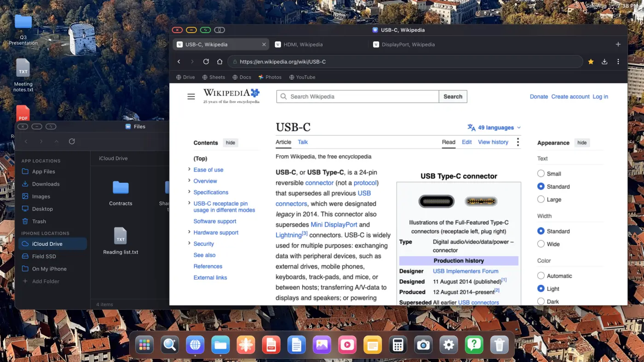This screenshot has width=644, height=362.
Task: Open the USB Implementers Forum link
Action: tap(466, 271)
